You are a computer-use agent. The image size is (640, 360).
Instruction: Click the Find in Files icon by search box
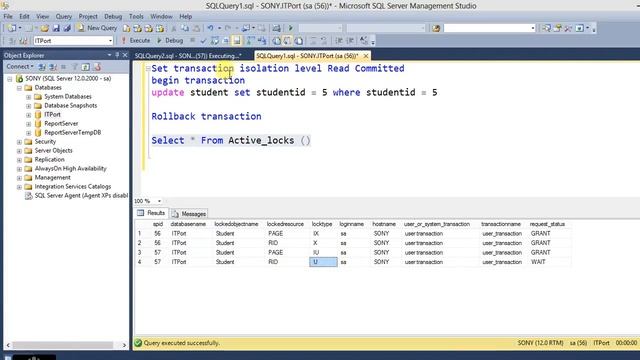[x=436, y=28]
